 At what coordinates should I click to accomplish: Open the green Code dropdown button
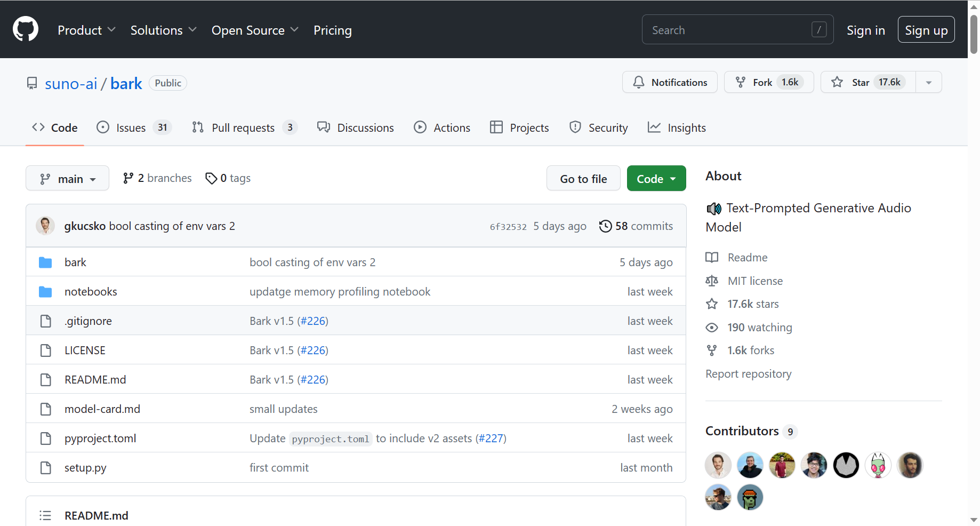point(656,178)
